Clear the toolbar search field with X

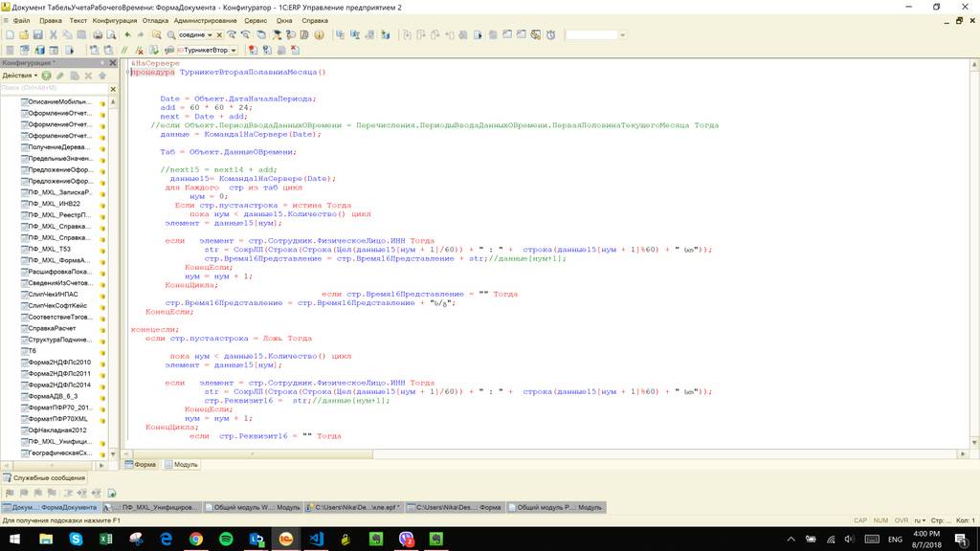coord(219,35)
